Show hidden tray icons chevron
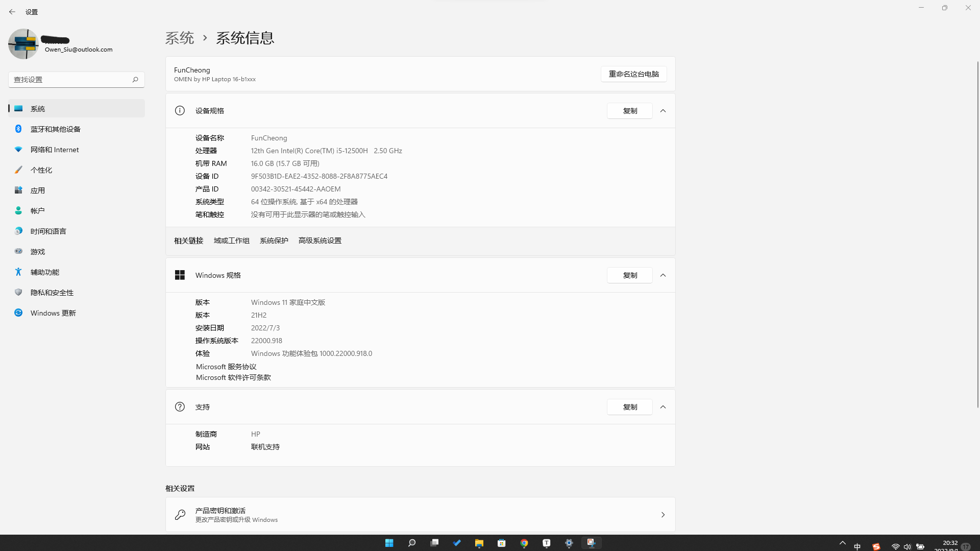Screen dimensions: 980x551 click(x=843, y=543)
